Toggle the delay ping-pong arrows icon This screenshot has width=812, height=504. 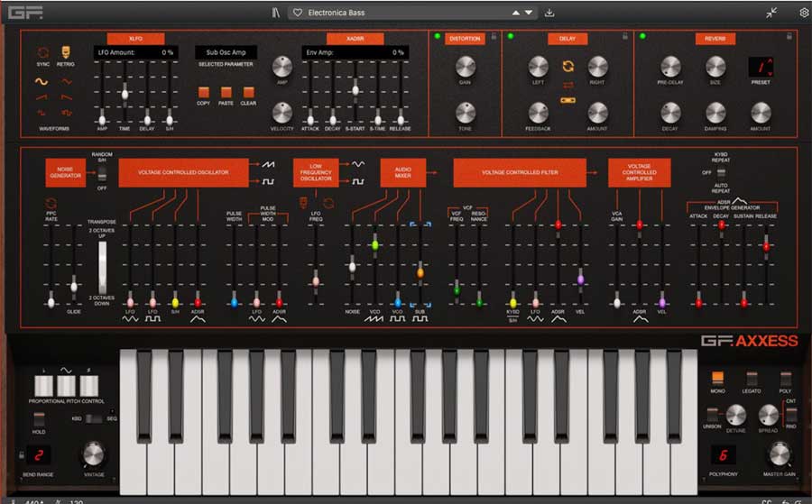tap(568, 85)
